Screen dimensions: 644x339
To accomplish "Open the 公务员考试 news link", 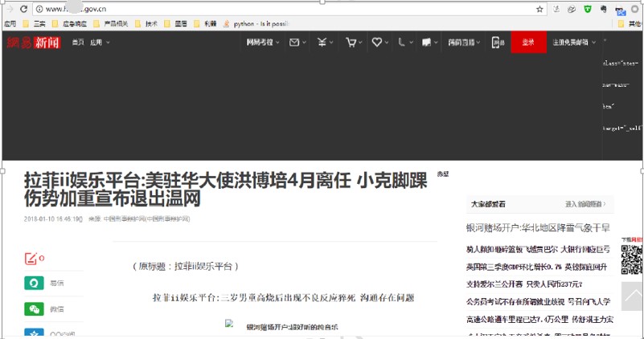I will (x=538, y=302).
